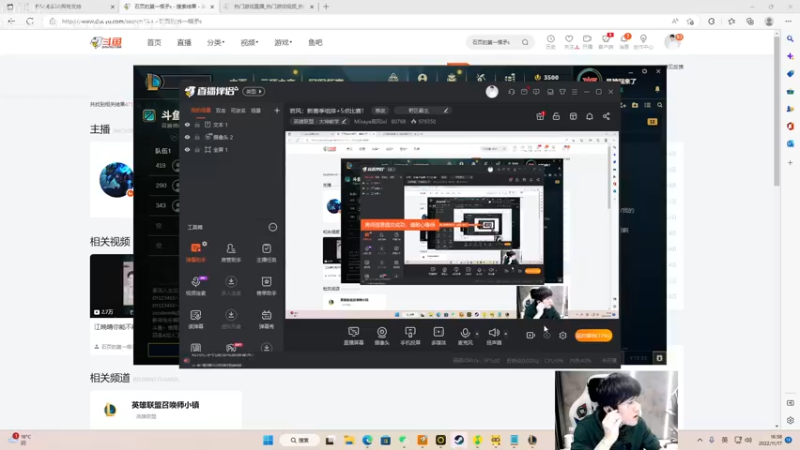Select 鱼吧 in Douyu navigation

click(x=315, y=42)
